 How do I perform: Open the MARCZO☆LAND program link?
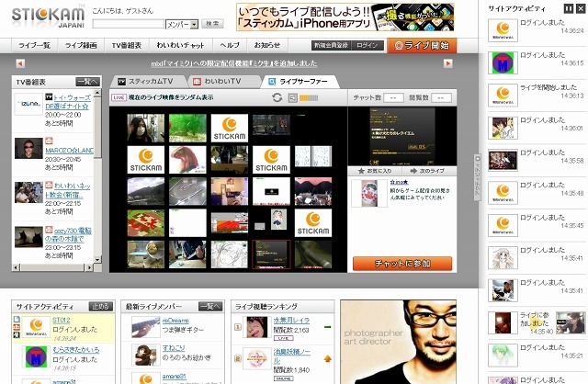(70, 150)
